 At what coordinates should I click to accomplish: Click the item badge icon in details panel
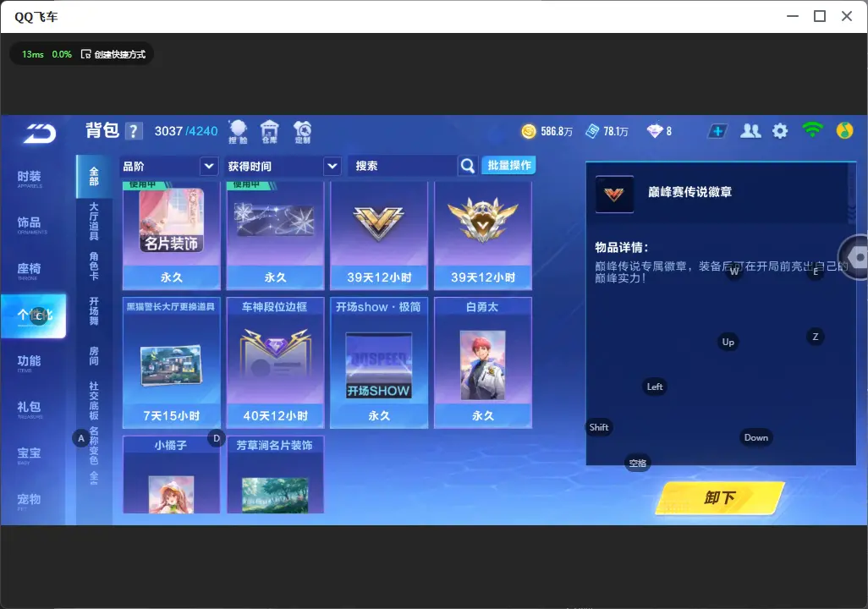pos(614,195)
